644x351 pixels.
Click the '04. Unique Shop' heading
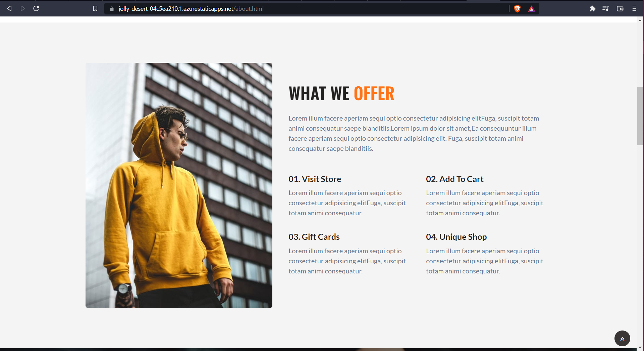click(x=456, y=237)
